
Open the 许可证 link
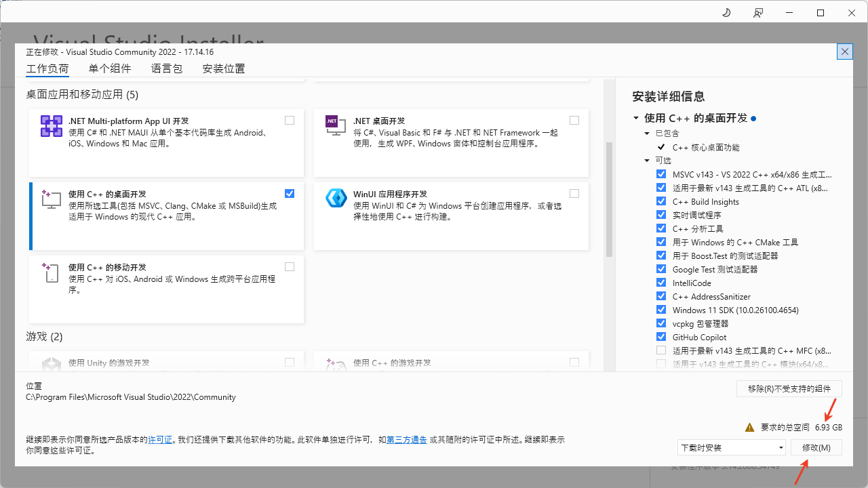pos(160,440)
